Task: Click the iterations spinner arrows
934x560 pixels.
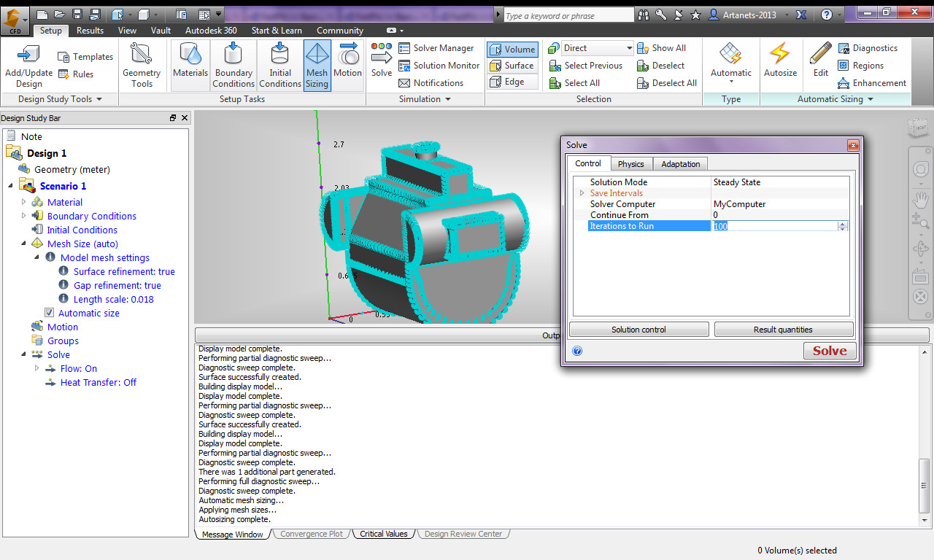Action: [x=843, y=226]
